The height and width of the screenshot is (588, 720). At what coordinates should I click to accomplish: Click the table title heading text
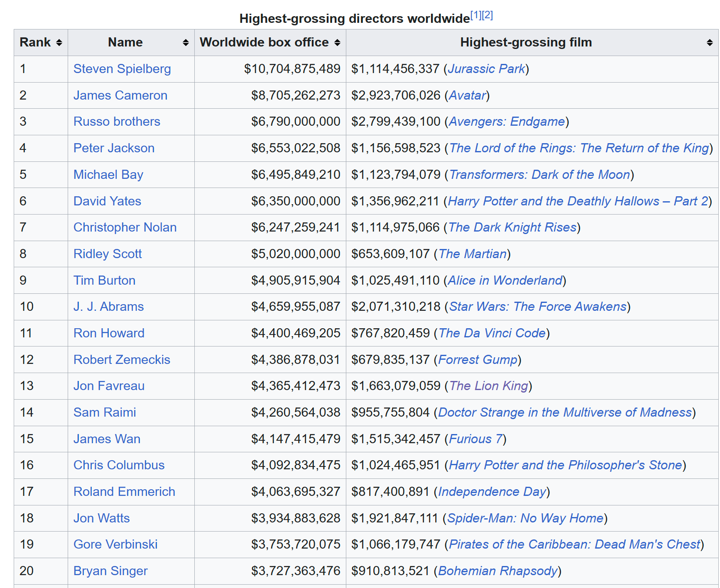355,19
